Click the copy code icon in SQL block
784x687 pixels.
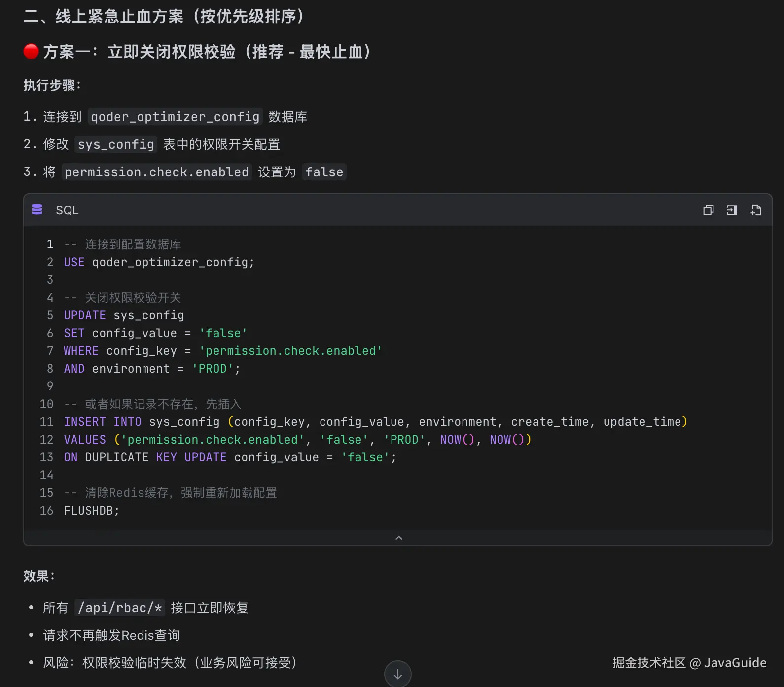point(708,210)
